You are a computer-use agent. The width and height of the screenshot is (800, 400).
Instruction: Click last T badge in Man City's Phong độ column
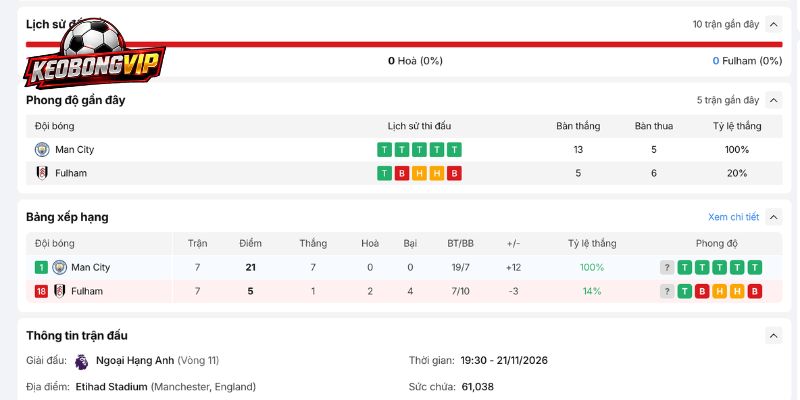755,267
